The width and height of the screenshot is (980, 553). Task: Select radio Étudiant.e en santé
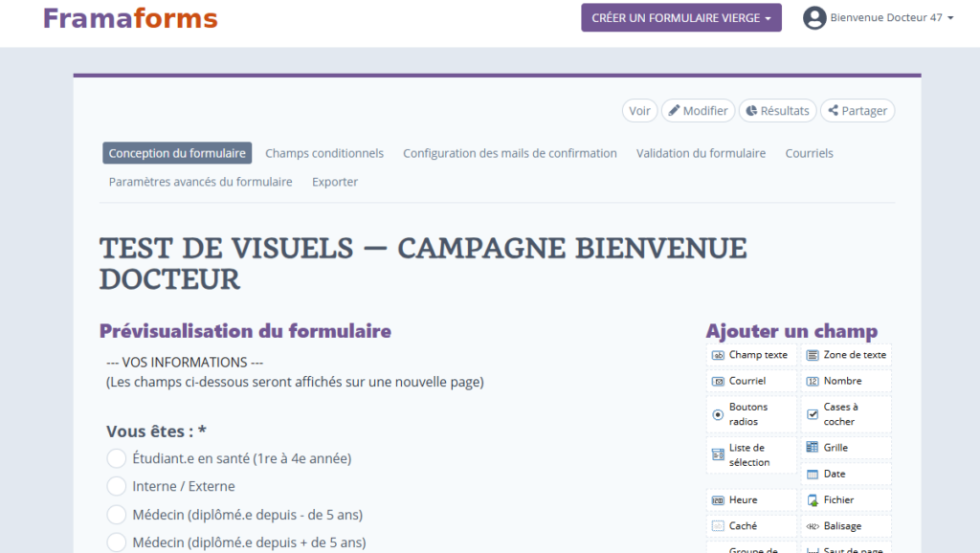(116, 458)
